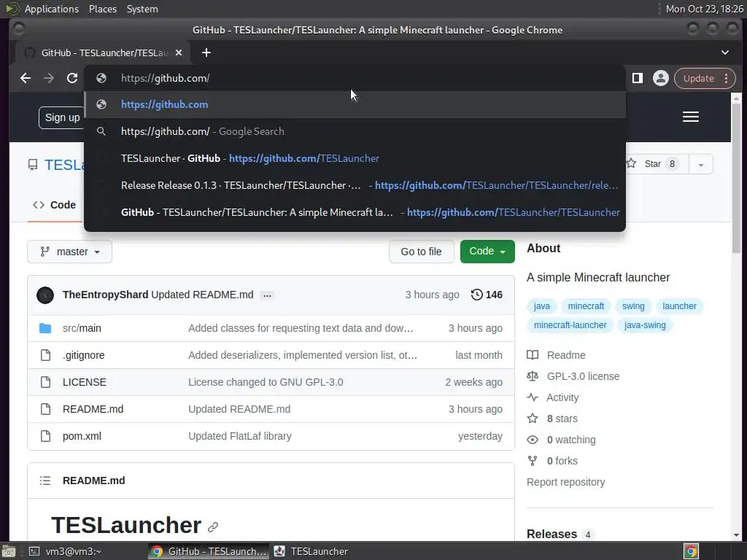Select the Code repository tab
This screenshot has height=560, width=747.
(54, 205)
